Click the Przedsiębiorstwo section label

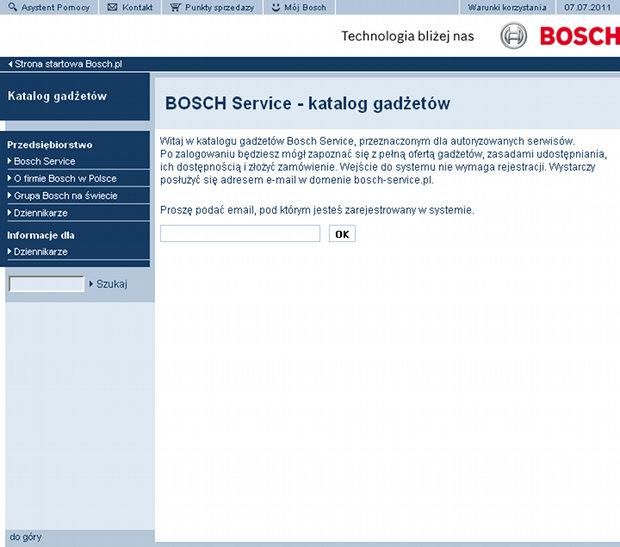click(50, 145)
